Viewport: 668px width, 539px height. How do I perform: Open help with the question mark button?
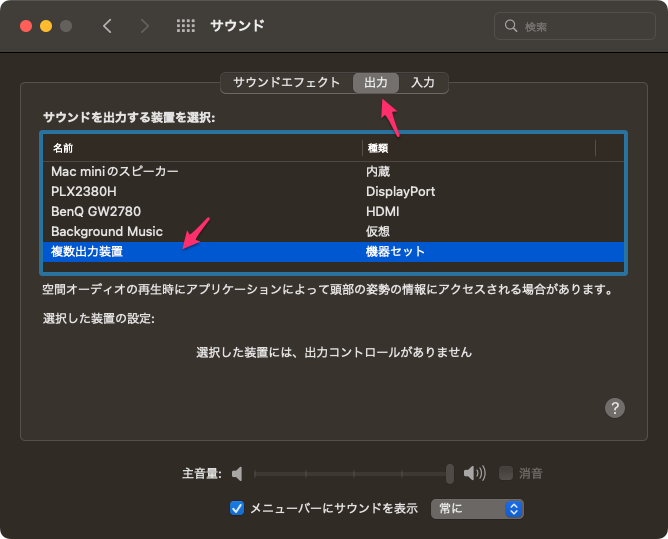point(615,407)
